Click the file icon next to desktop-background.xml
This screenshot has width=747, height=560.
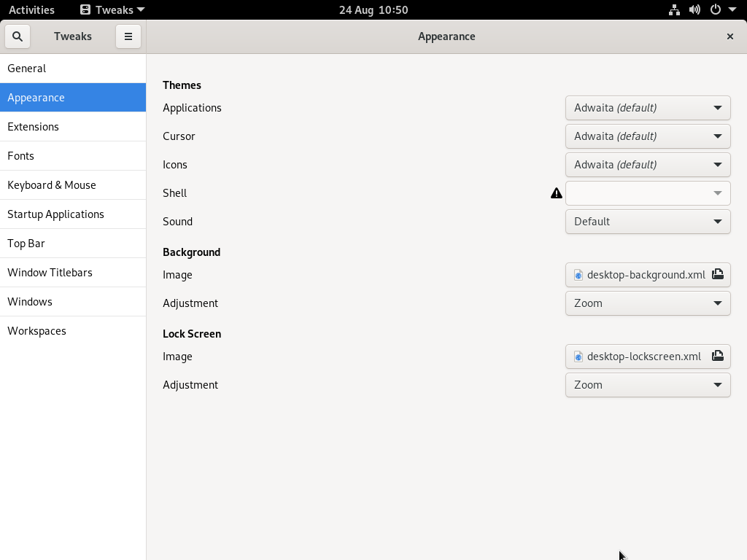click(578, 275)
